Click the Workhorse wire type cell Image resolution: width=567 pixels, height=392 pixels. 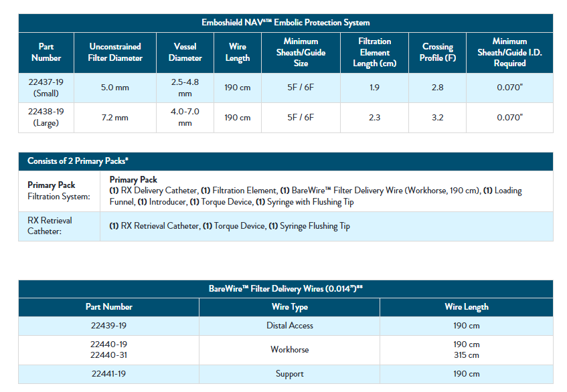[x=289, y=350]
